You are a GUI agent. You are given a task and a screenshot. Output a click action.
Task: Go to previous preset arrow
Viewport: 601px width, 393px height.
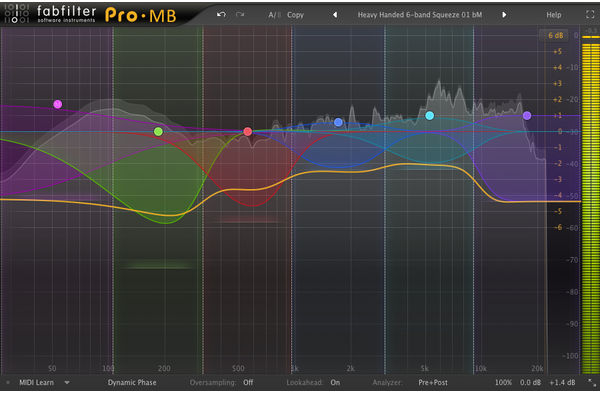tap(335, 15)
